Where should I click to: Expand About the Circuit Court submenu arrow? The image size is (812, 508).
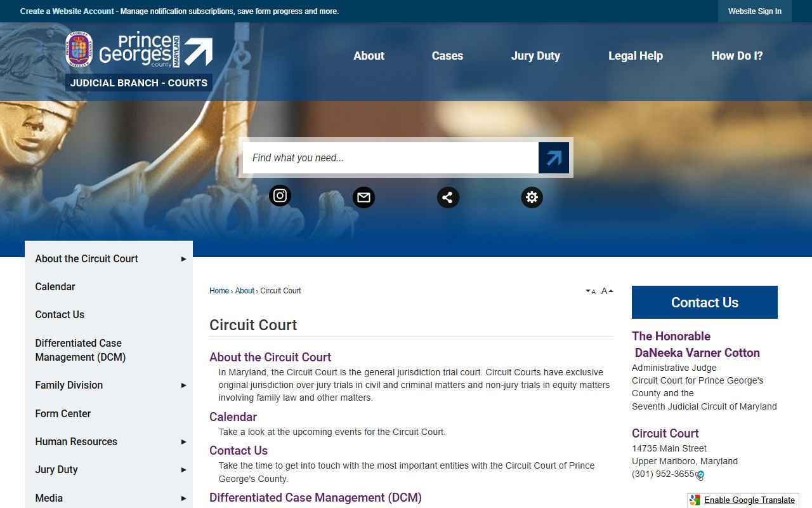click(x=183, y=259)
